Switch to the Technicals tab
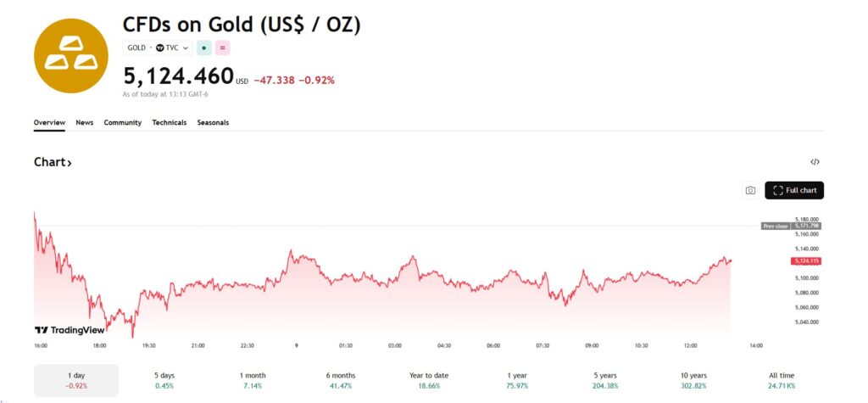 coord(169,123)
